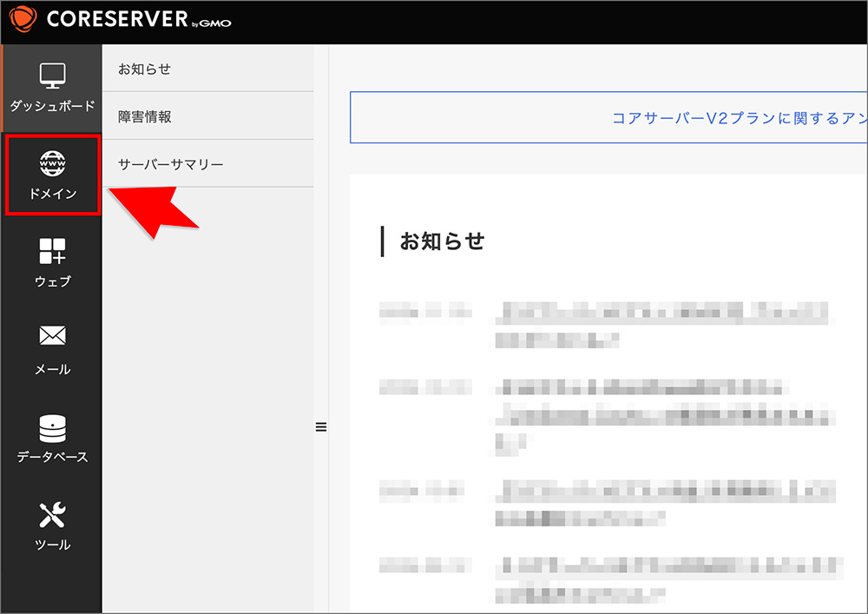Collapse the submenu with the hamburger handle
Viewport: 868px width, 614px height.
point(321,427)
